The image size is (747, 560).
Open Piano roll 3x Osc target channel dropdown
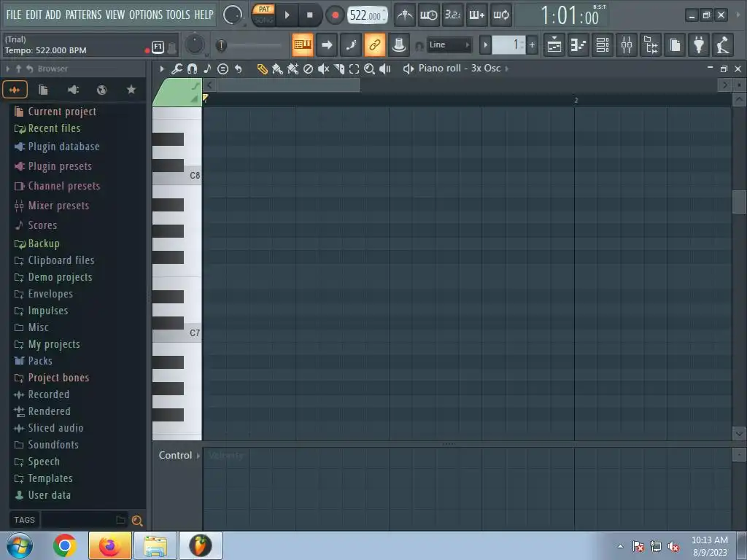click(x=460, y=69)
